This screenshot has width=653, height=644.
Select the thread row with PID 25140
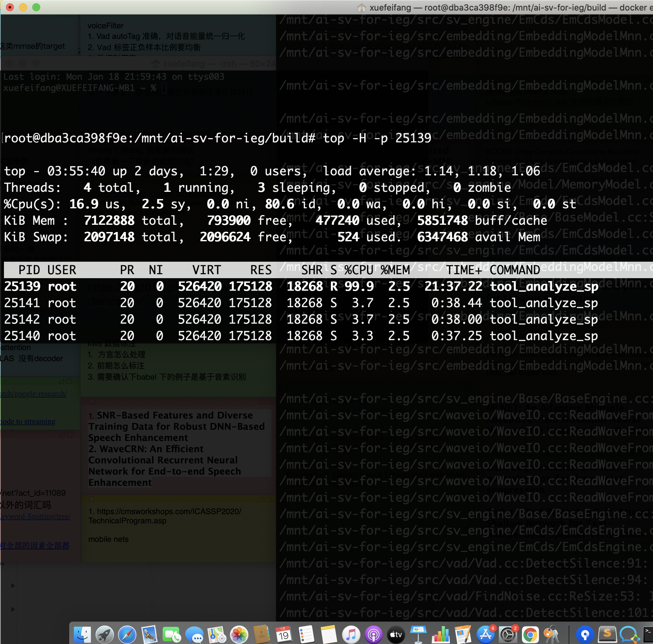pyautogui.click(x=301, y=336)
